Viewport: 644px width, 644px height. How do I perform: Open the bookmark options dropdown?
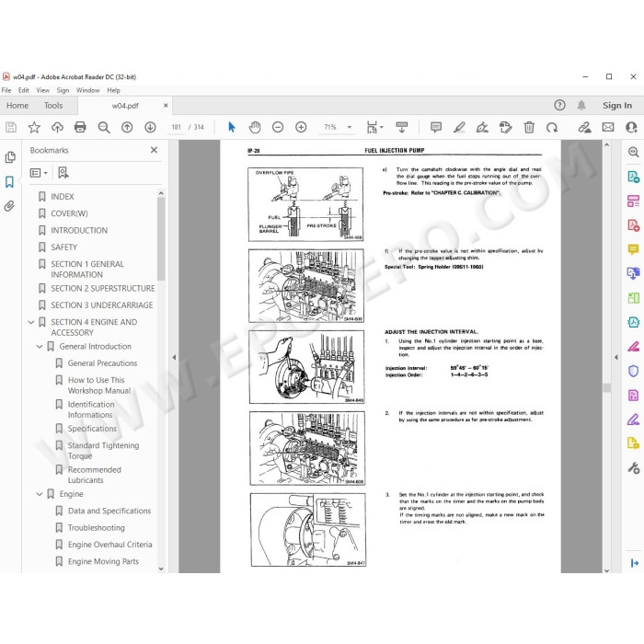click(x=39, y=173)
